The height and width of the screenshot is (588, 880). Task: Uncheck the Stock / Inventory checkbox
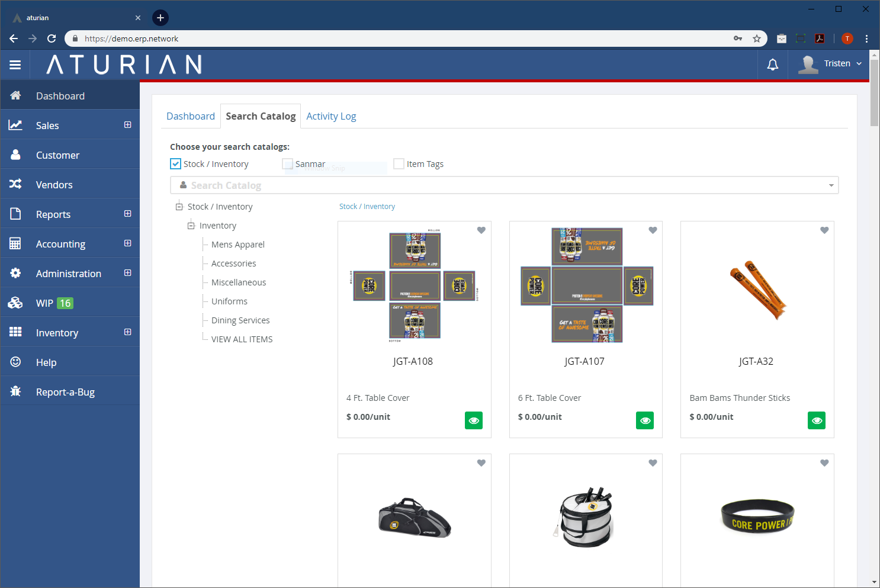(x=175, y=164)
